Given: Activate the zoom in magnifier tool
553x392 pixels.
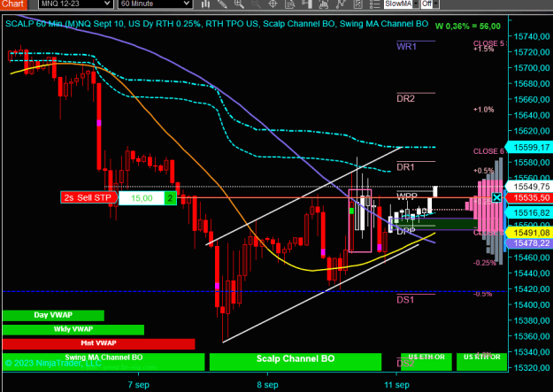Looking at the screenshot, I should [239, 4].
